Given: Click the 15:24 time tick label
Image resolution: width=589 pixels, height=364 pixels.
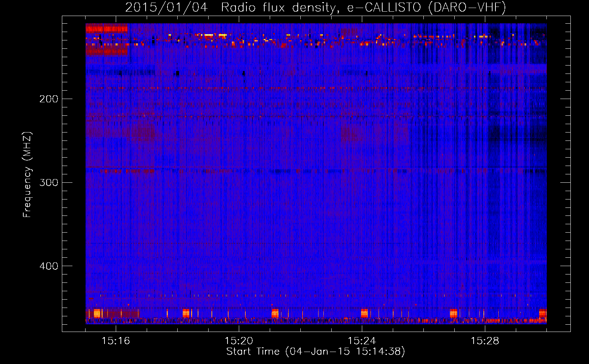Looking at the screenshot, I should coord(362,341).
